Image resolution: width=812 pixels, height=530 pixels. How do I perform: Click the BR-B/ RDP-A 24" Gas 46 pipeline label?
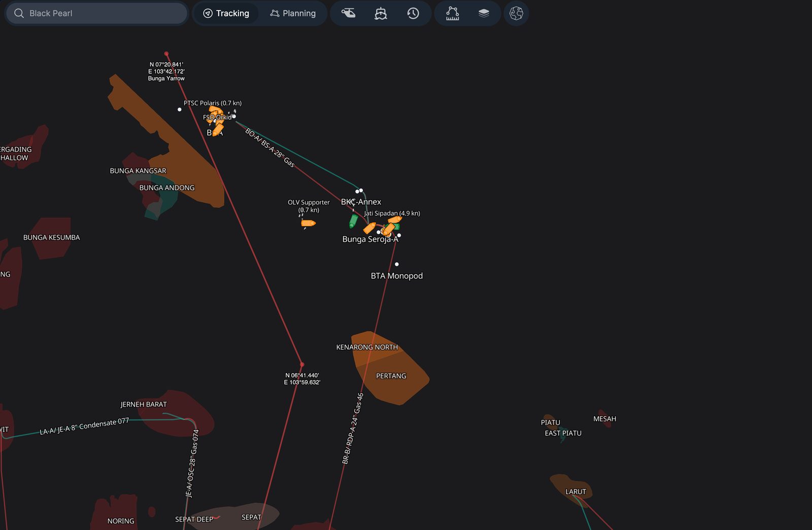click(353, 428)
